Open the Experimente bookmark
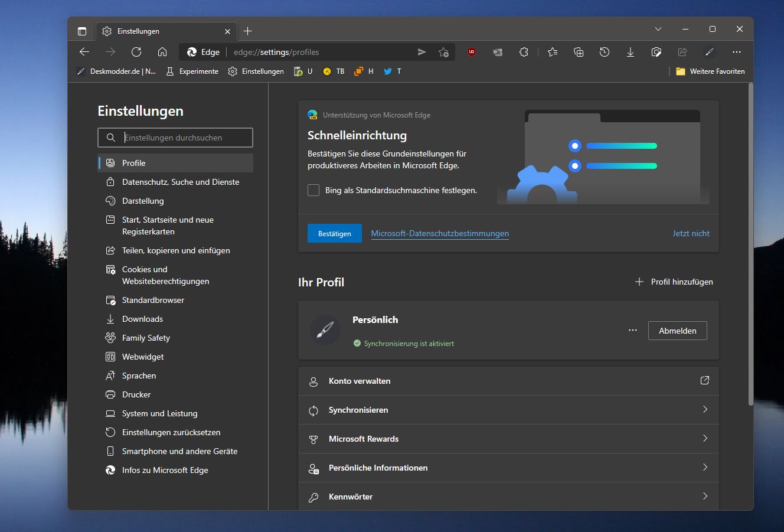Image resolution: width=784 pixels, height=532 pixels. [192, 71]
